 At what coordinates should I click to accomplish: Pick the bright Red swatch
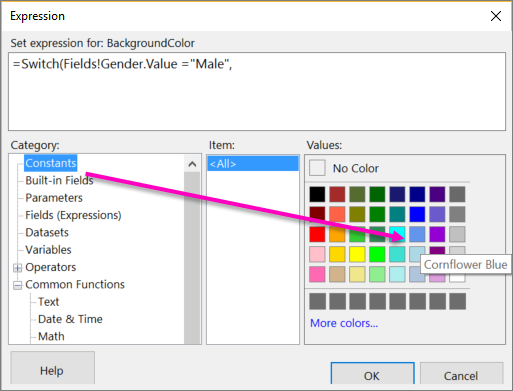[x=317, y=234]
